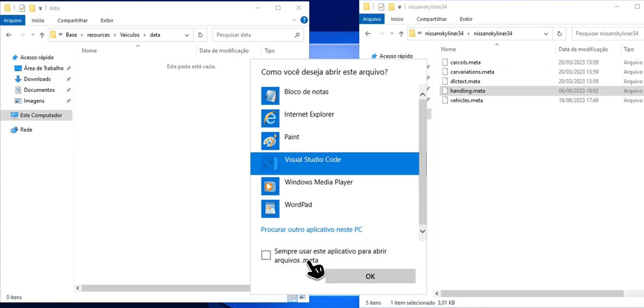Switch to Início tab in nissanskyliner34 window
This screenshot has height=308, width=644.
click(x=397, y=19)
